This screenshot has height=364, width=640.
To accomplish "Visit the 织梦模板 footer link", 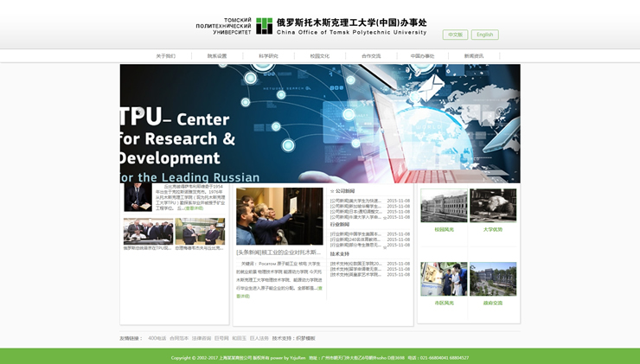I will click(x=305, y=338).
